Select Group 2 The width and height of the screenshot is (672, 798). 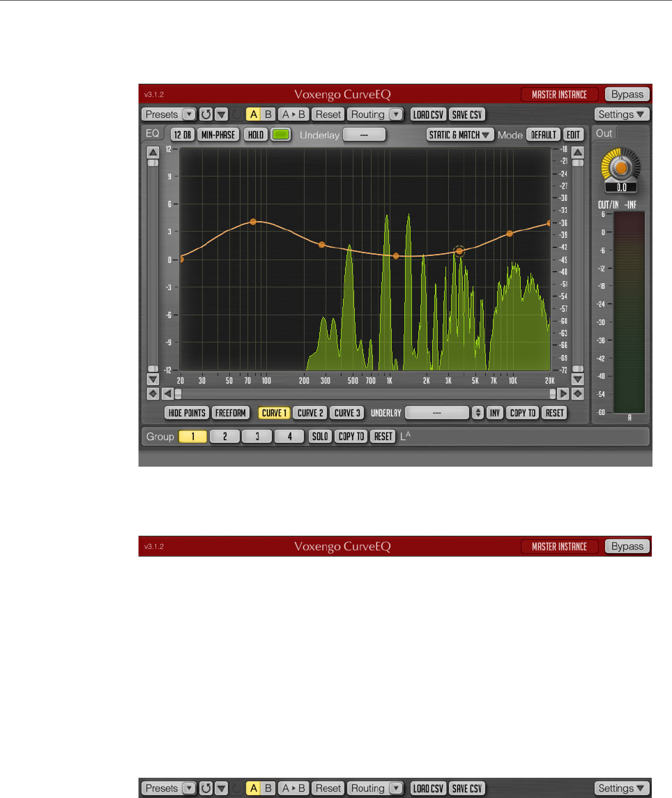[225, 437]
